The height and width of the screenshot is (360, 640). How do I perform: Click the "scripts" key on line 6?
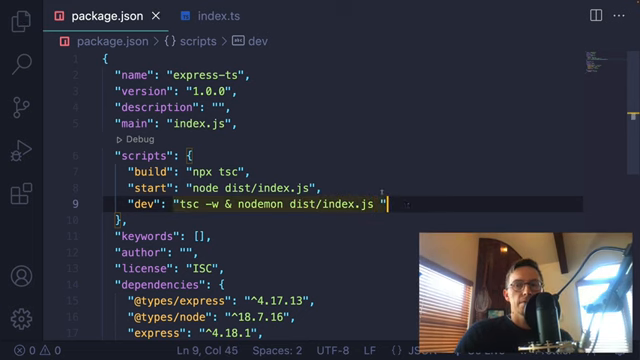coord(144,156)
